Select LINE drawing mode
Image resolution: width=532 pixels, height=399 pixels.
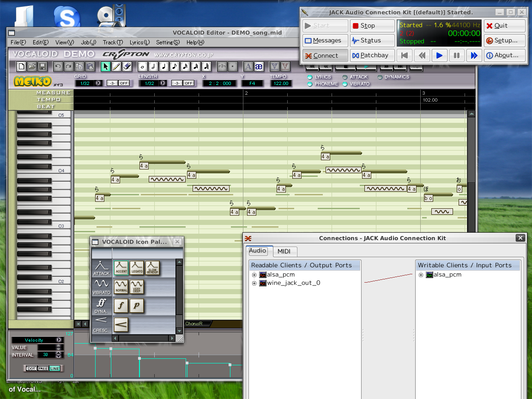54,369
